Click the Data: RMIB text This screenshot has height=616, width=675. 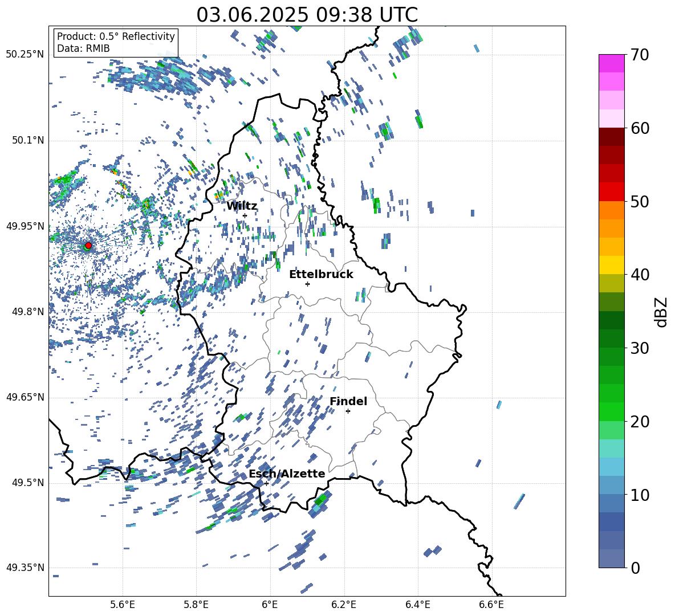(x=83, y=48)
